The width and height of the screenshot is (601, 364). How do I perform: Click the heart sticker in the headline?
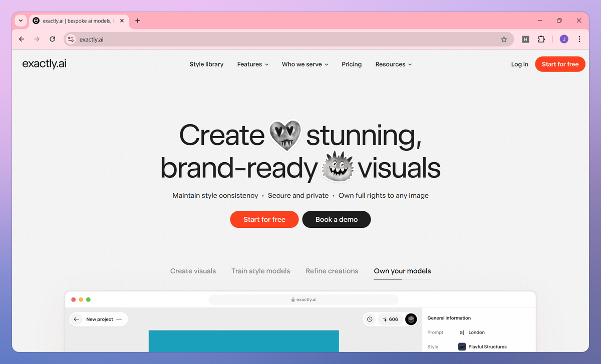(x=285, y=136)
